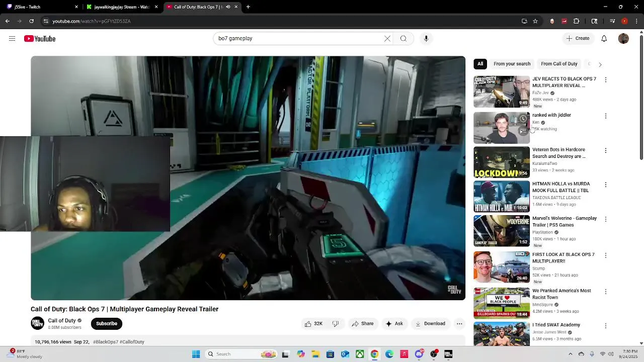Select the From your search chip
The height and width of the screenshot is (362, 644).
[x=512, y=64]
